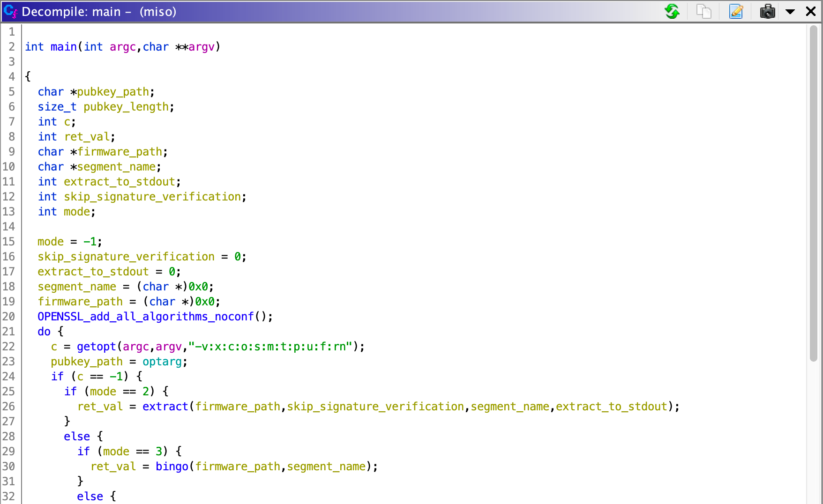
Task: Select pubkey_length variable declaration
Action: click(126, 107)
